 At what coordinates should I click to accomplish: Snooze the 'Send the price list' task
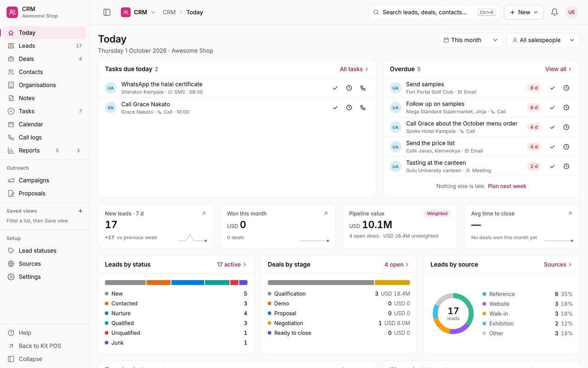coord(566,147)
